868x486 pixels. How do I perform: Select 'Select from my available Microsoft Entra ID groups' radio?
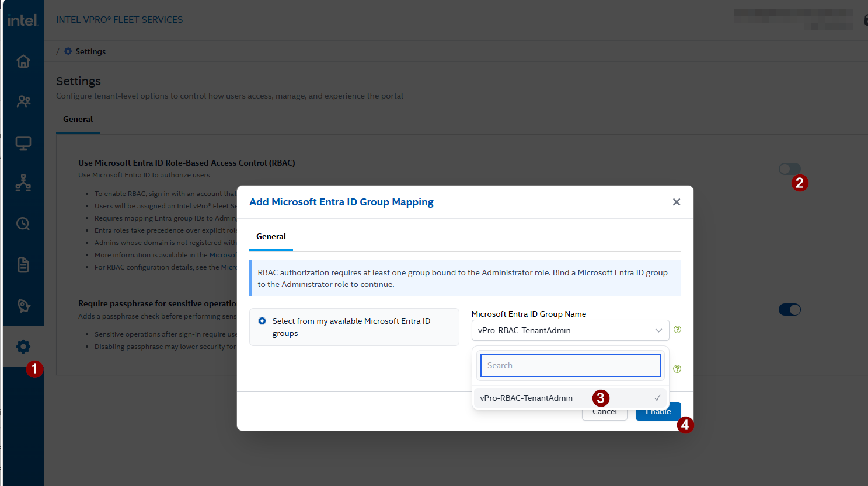pos(262,321)
